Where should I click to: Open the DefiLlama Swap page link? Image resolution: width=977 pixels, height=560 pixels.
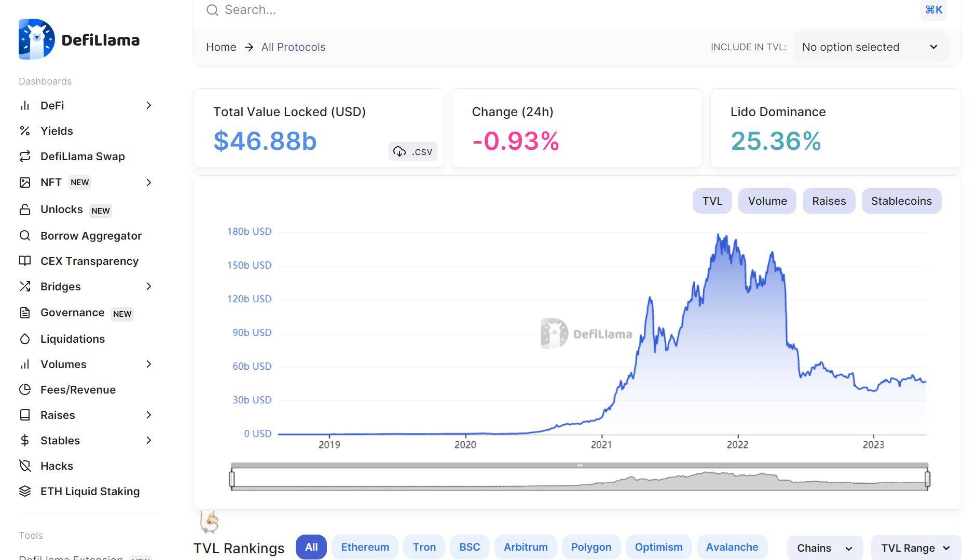(x=82, y=157)
